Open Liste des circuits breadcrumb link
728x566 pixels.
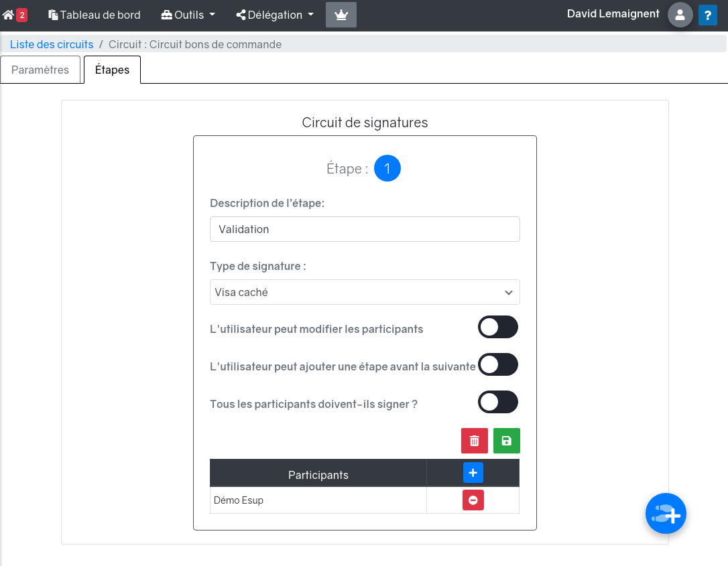tap(52, 44)
